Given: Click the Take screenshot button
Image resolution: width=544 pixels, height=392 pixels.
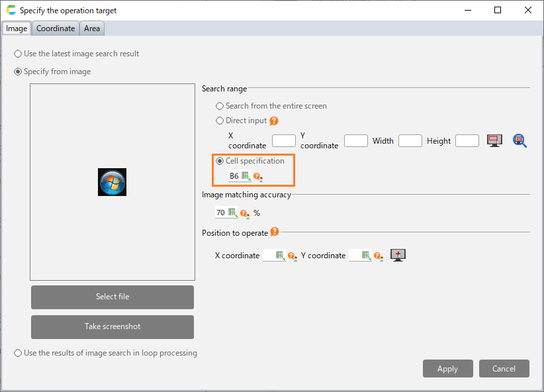Looking at the screenshot, I should coord(113,326).
